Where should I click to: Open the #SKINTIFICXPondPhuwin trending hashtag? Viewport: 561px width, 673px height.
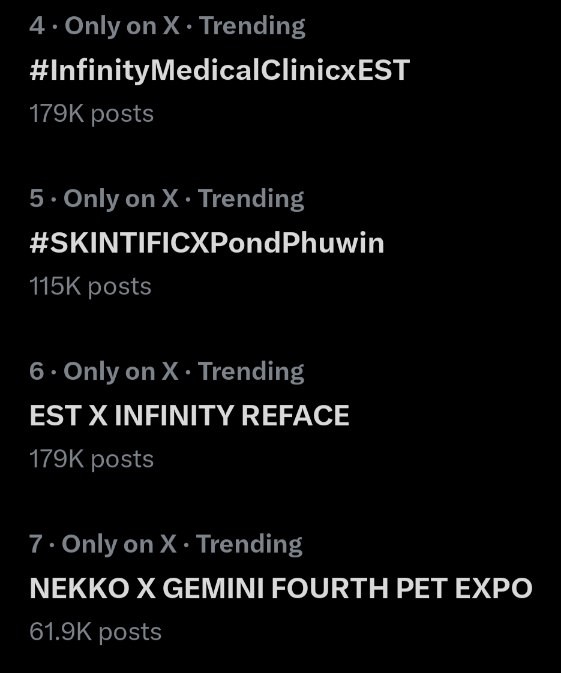(x=206, y=243)
